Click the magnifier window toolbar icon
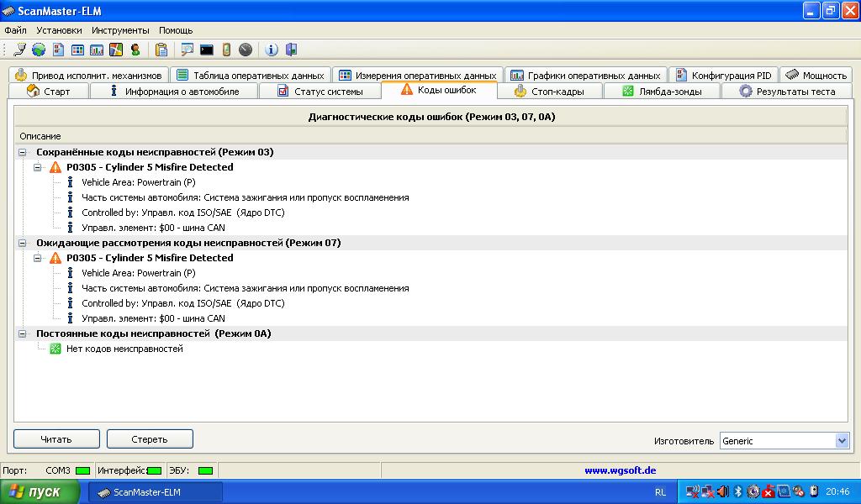Screen dimensions: 861x504 pyautogui.click(x=187, y=50)
